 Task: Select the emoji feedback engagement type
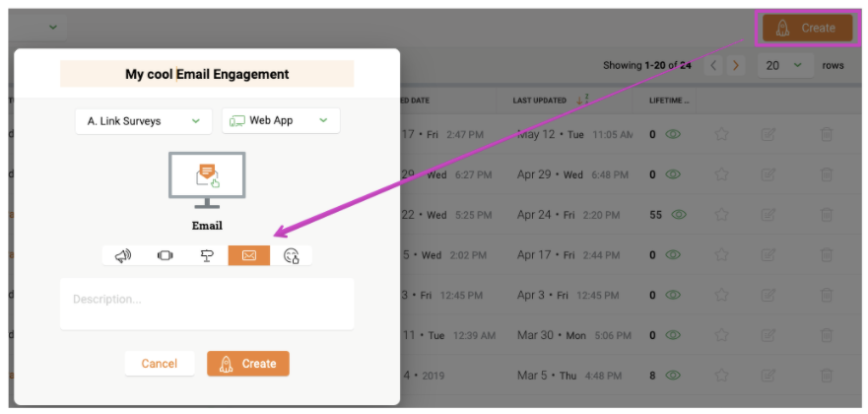point(292,255)
